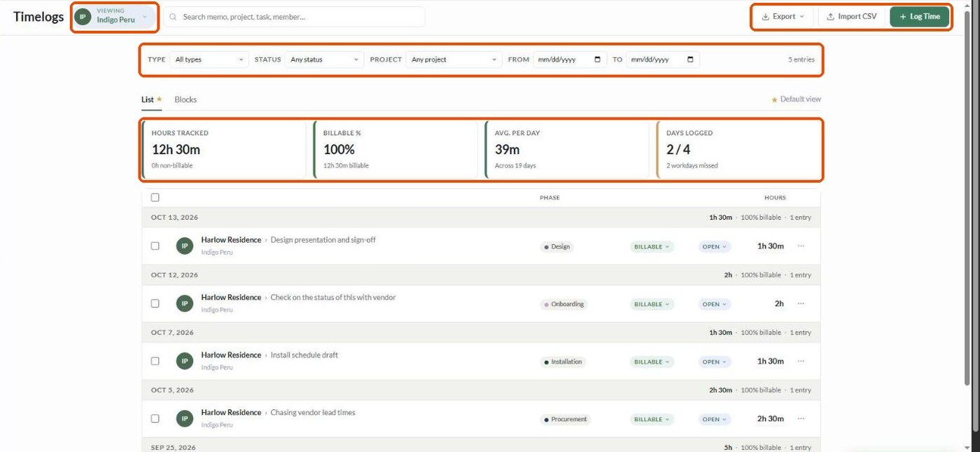
Task: Click IP avatar on Install schedule draft row
Action: [185, 361]
